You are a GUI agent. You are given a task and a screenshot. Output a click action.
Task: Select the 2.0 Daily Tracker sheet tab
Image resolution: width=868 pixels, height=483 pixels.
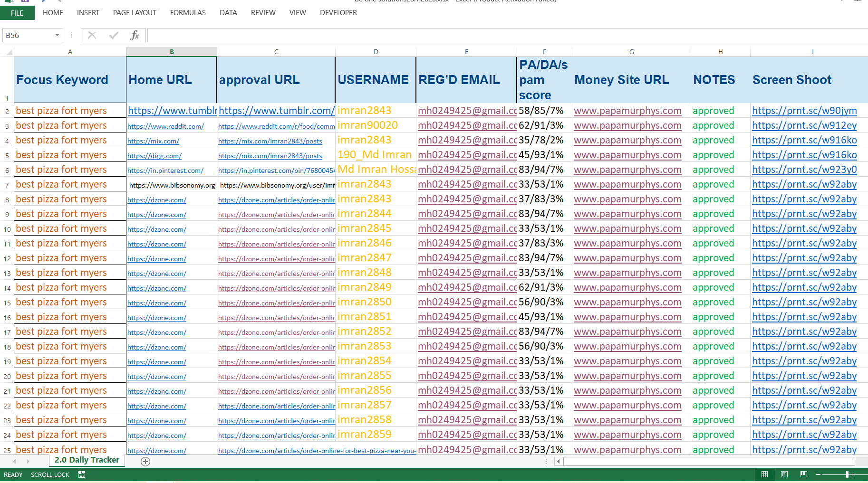(x=87, y=460)
